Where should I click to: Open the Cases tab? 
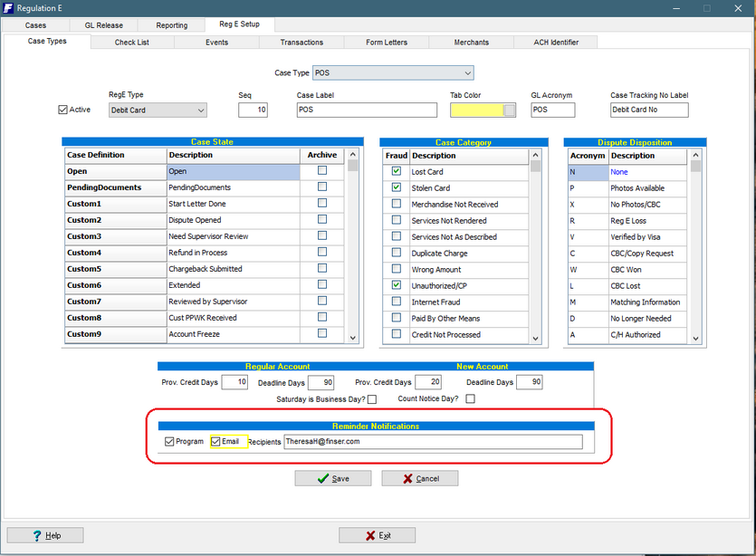(x=35, y=25)
